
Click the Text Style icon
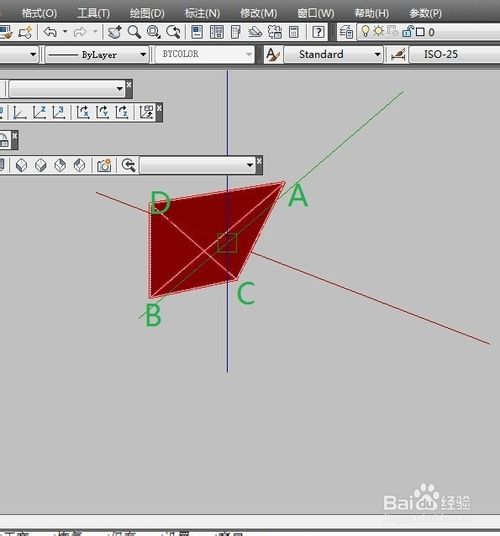273,55
